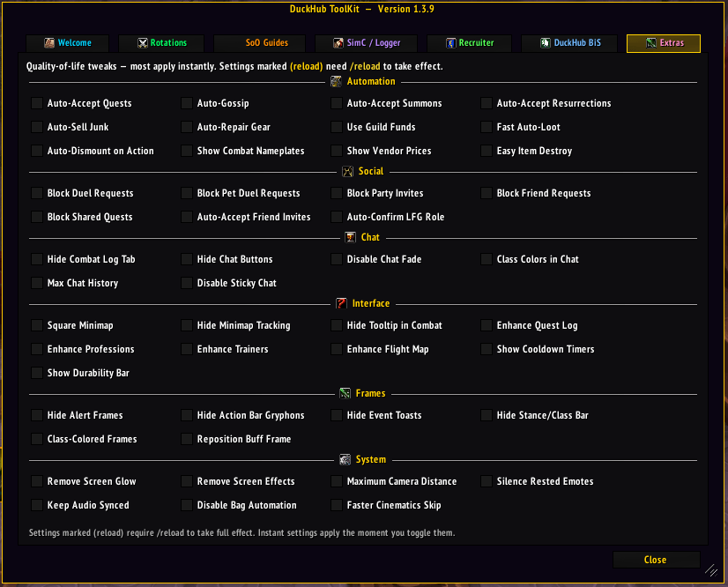Toggle Use Guild Funds checkbox
The width and height of the screenshot is (728, 587).
pos(337,127)
